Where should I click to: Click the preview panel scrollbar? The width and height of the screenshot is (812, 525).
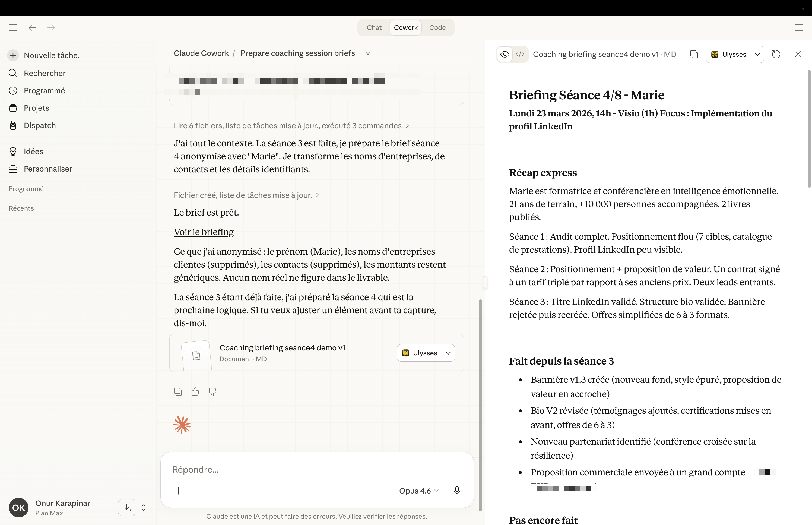click(809, 129)
